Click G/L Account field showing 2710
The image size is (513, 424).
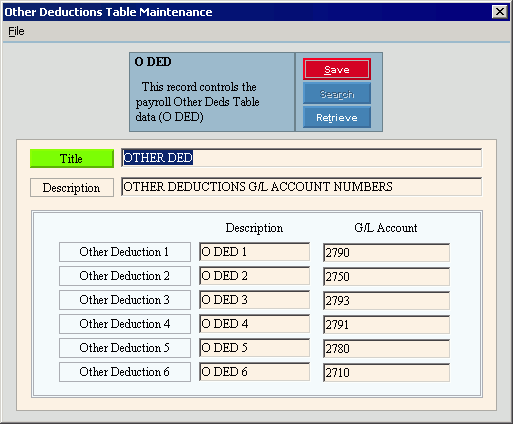tap(386, 373)
